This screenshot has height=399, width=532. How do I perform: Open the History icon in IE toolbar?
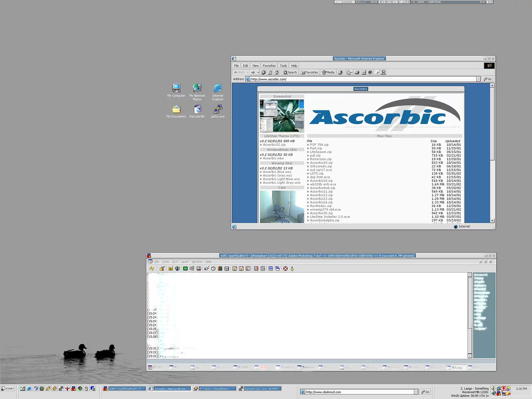(x=340, y=72)
